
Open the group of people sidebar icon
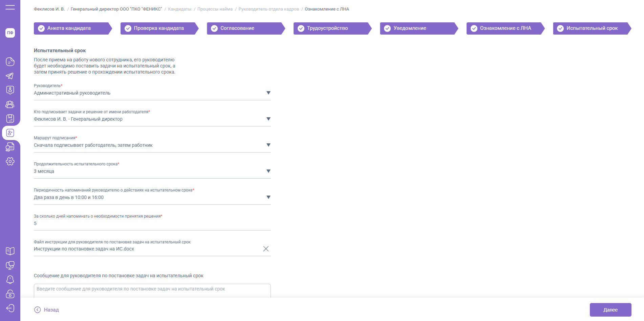tap(10, 104)
